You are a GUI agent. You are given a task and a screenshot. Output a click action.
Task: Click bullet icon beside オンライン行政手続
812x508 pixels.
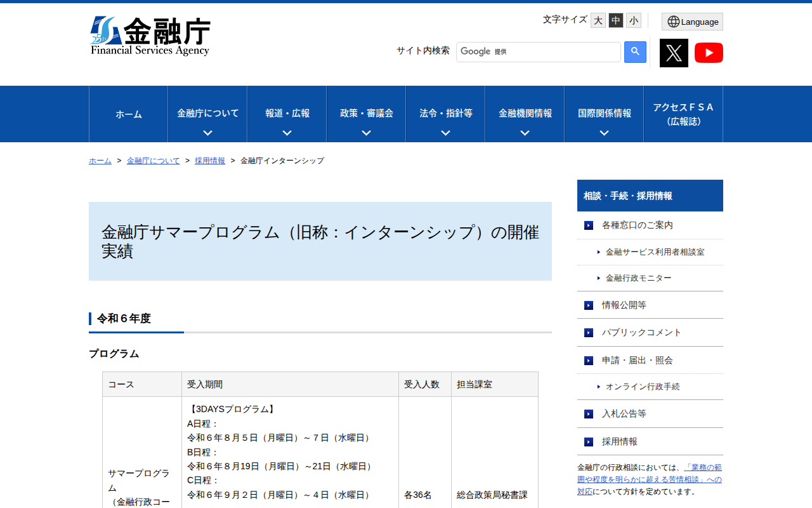[x=599, y=387]
